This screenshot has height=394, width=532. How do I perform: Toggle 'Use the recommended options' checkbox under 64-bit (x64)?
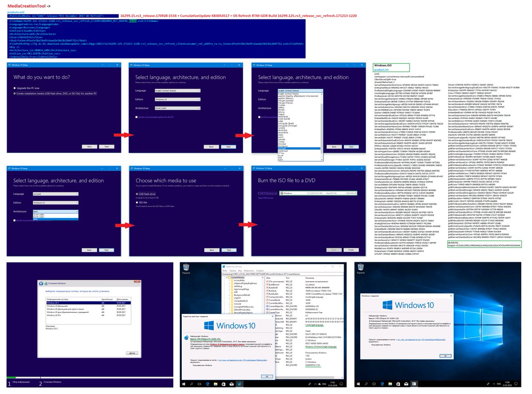pyautogui.click(x=137, y=117)
